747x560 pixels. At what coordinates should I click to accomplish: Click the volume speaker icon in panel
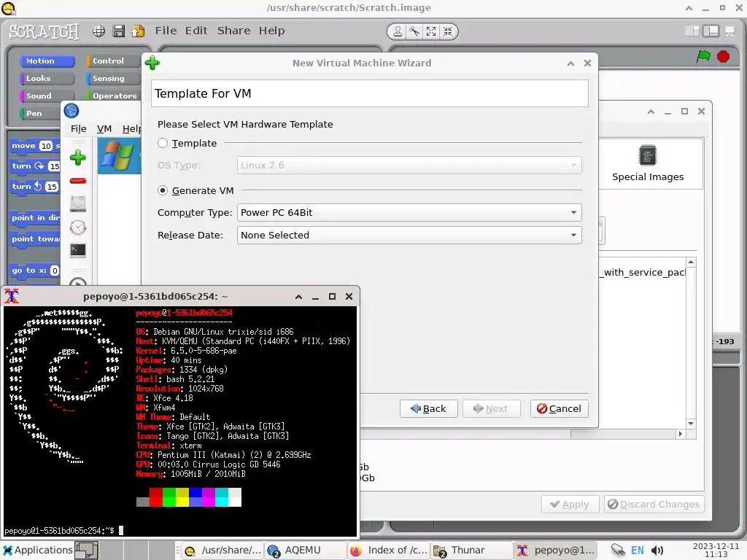(x=657, y=551)
